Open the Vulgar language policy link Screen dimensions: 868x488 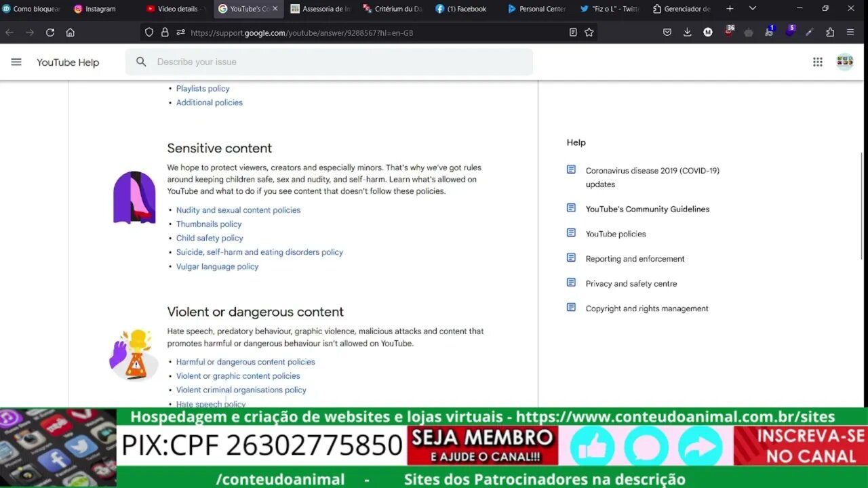click(x=217, y=266)
